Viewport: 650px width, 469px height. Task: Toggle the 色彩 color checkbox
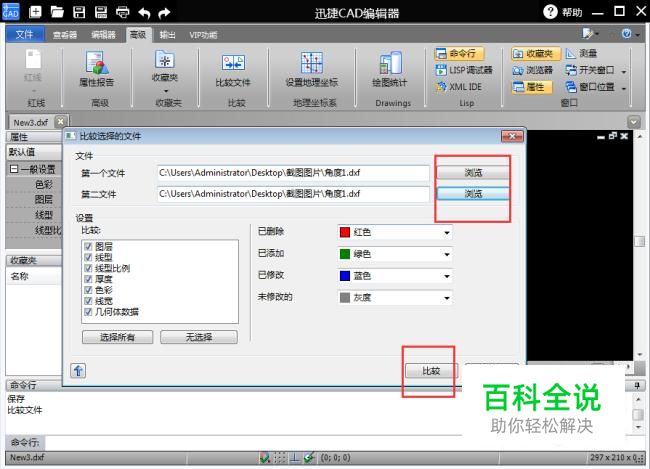click(x=88, y=289)
